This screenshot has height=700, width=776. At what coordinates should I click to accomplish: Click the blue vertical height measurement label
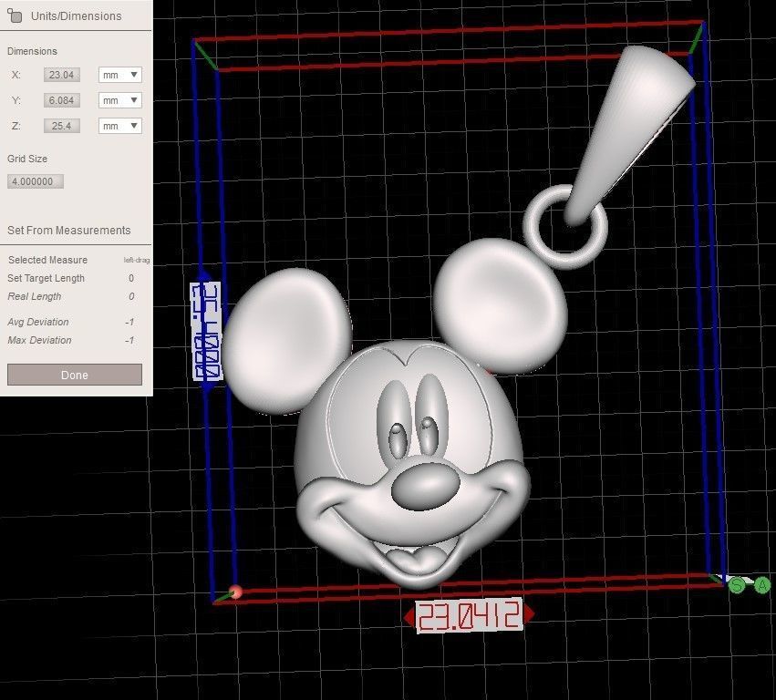[206, 331]
